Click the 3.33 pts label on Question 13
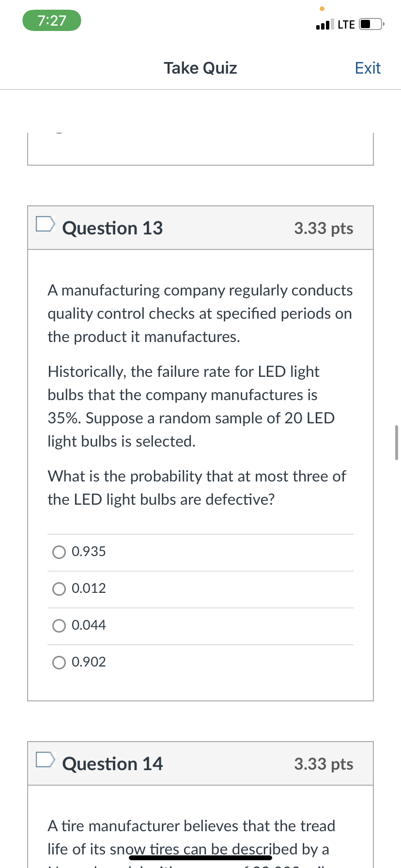 [x=323, y=228]
